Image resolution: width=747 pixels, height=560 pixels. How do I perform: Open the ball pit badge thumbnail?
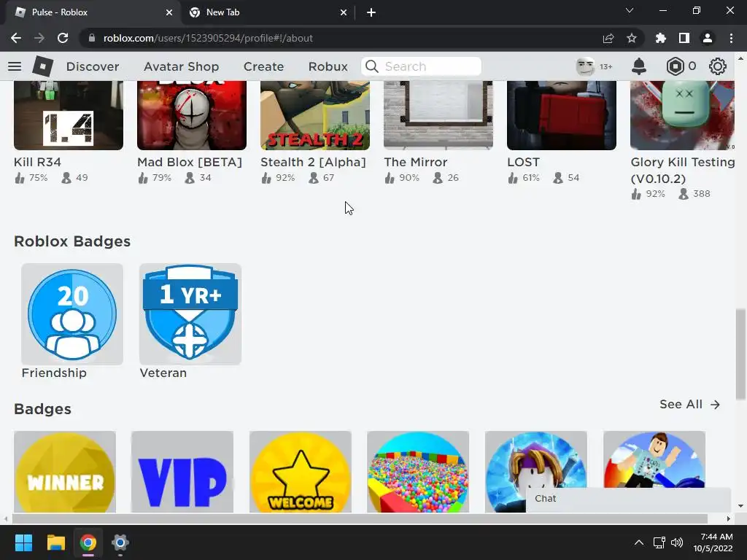(x=418, y=472)
